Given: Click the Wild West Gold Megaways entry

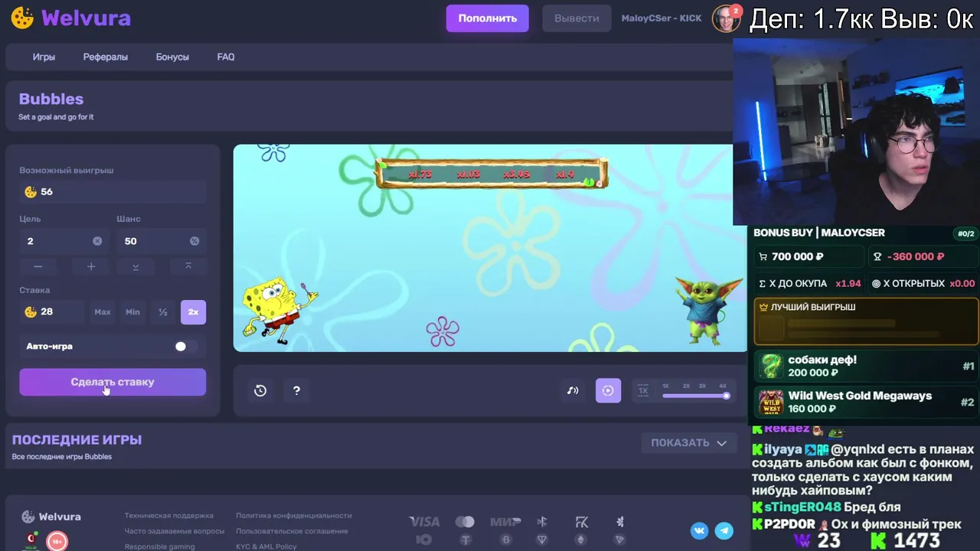Looking at the screenshot, I should pyautogui.click(x=865, y=403).
